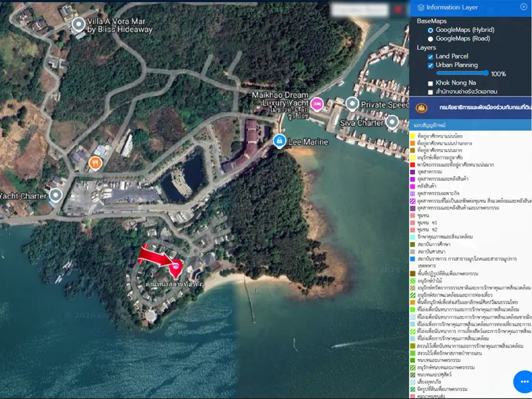
Task: Close the Information Layer panel
Action: pos(523,7)
